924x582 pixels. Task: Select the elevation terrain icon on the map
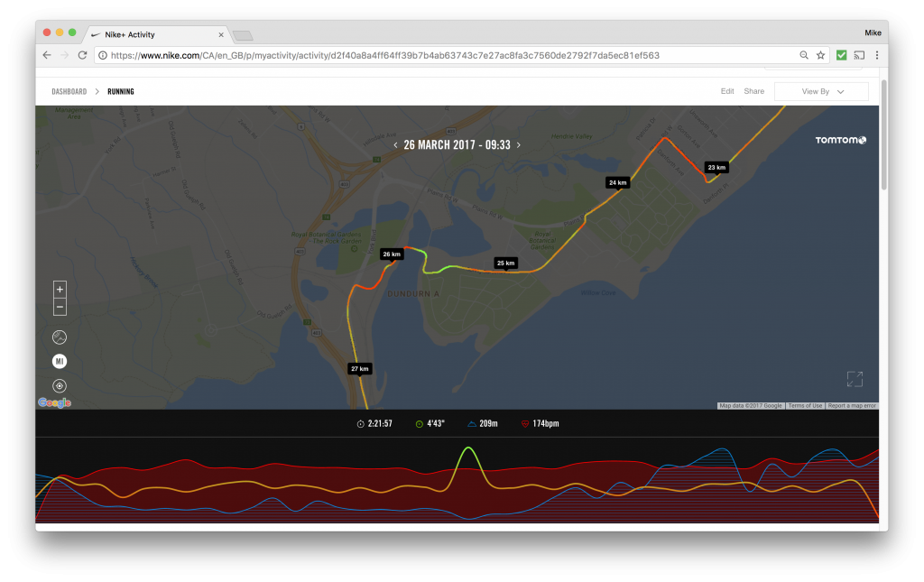pos(60,337)
